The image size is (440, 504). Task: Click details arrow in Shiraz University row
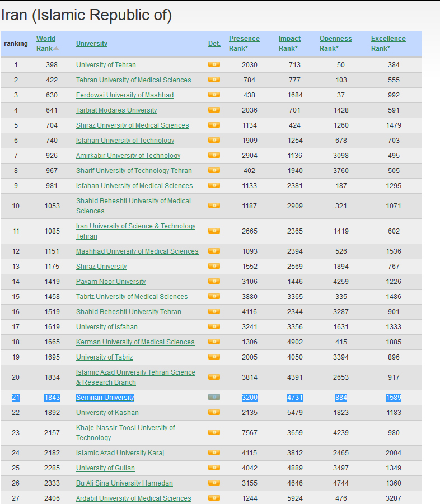(214, 266)
